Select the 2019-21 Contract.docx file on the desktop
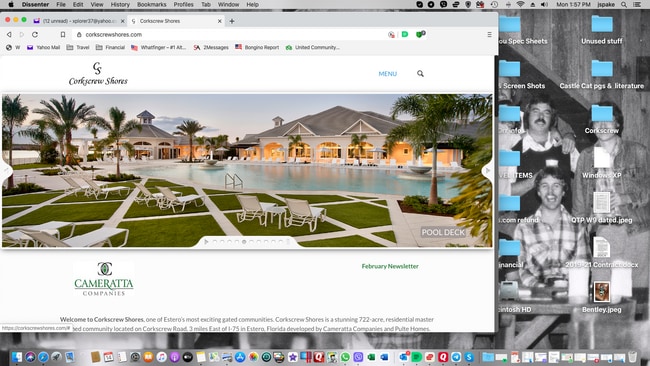The height and width of the screenshot is (366, 650). pyautogui.click(x=602, y=253)
